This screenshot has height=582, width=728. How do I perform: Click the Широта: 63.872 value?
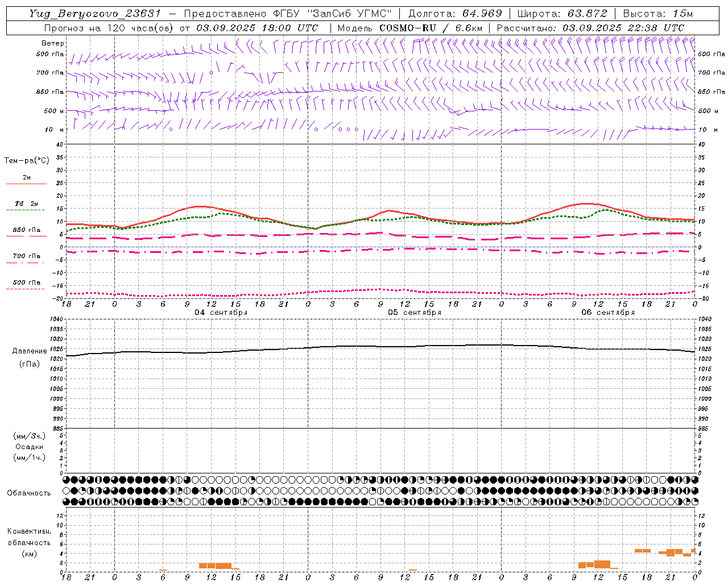click(x=562, y=14)
